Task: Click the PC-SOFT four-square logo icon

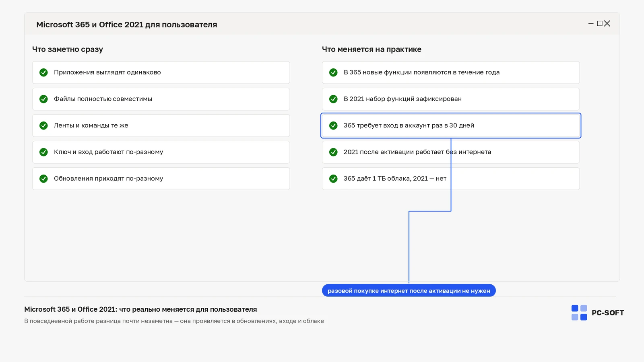Action: point(579,313)
